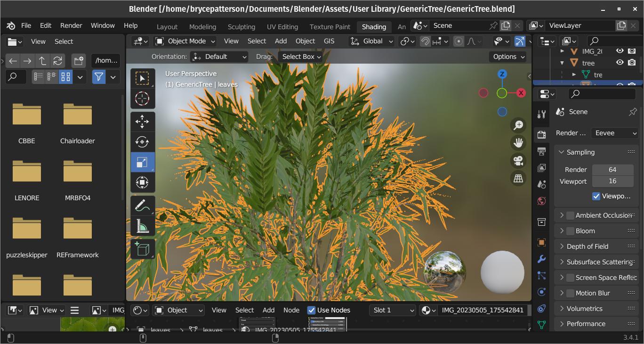Image resolution: width=644 pixels, height=344 pixels.
Task: Click the Render samples field showing 64
Action: click(x=612, y=170)
